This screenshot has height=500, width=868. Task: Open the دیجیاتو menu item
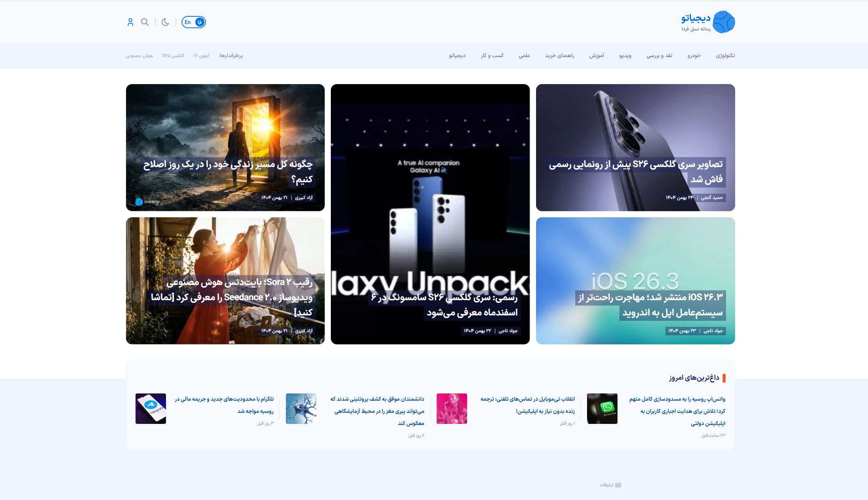tap(457, 56)
